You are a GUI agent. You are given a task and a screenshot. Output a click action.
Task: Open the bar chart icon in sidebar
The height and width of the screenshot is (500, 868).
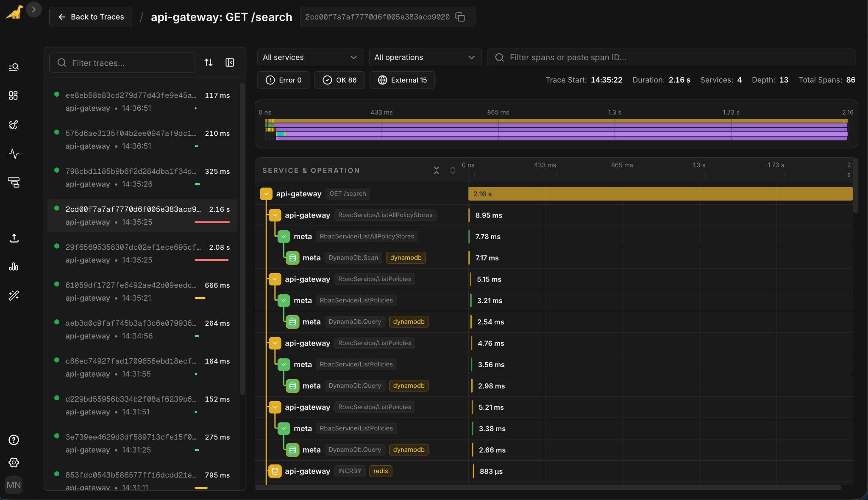pyautogui.click(x=14, y=267)
